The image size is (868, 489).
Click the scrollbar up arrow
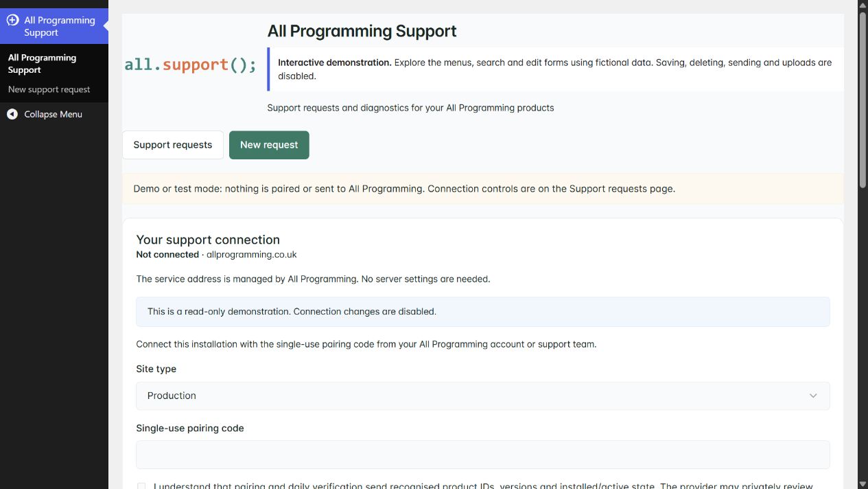863,5
